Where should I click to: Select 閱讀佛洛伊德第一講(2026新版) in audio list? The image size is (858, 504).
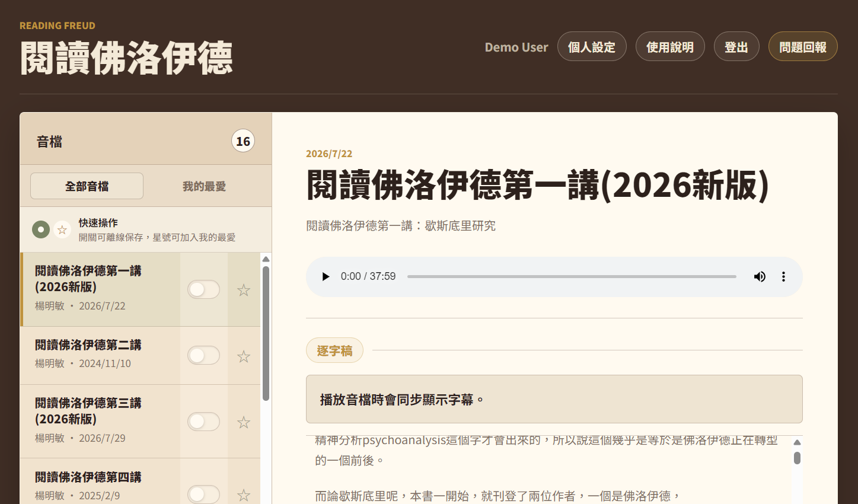(100, 289)
